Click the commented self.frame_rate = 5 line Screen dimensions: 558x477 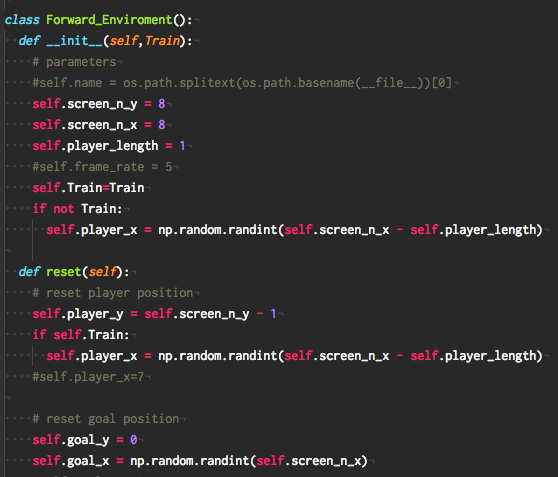click(x=102, y=167)
